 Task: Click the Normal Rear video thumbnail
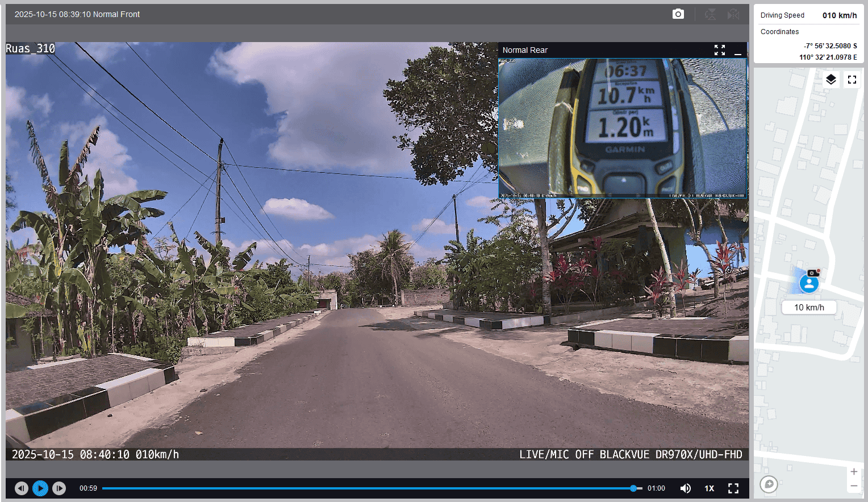tap(623, 128)
